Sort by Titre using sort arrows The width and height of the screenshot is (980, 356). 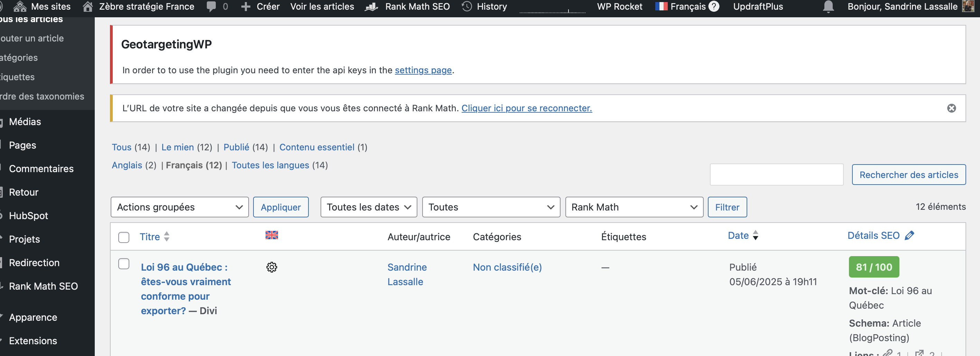coord(167,236)
